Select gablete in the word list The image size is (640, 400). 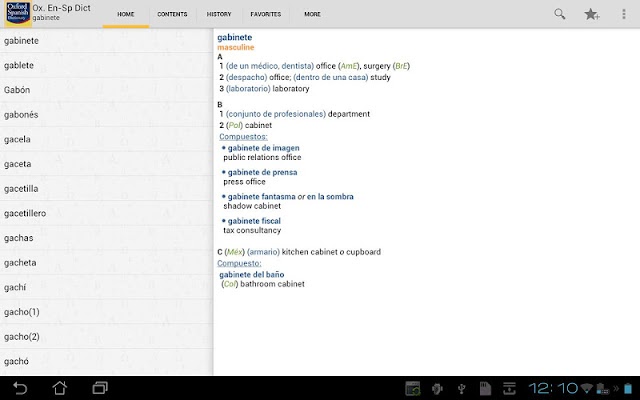point(106,65)
